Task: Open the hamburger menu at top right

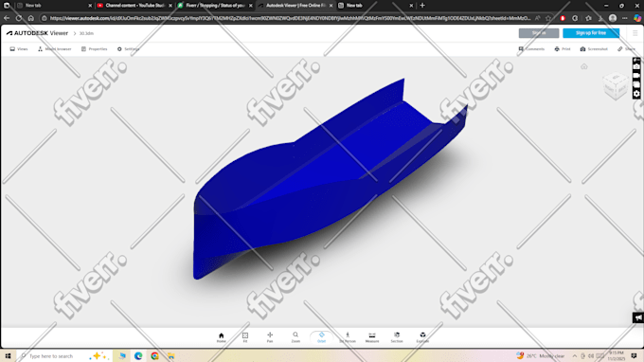Action: (x=635, y=33)
